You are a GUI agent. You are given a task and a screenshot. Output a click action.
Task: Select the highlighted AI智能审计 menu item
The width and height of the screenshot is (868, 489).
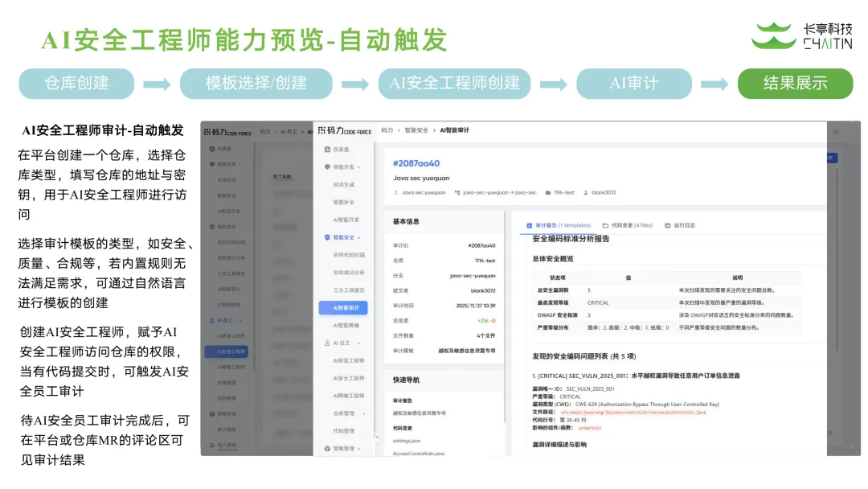343,308
